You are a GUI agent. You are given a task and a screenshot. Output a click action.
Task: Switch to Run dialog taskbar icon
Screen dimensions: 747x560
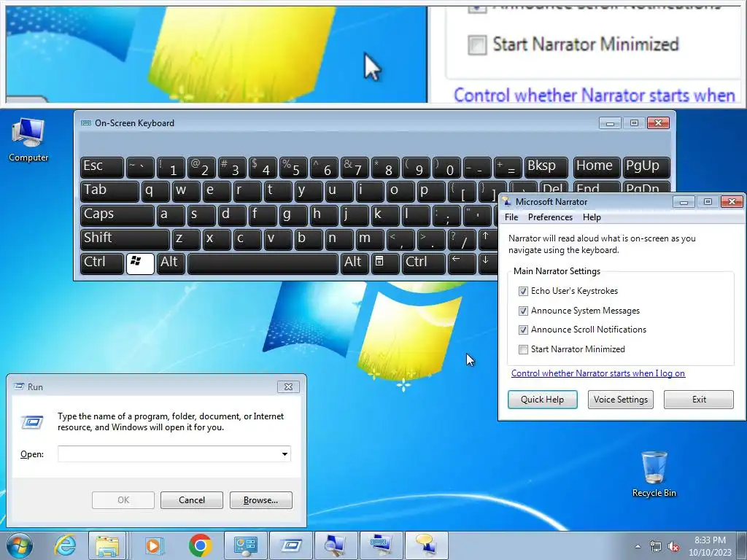[x=291, y=545]
